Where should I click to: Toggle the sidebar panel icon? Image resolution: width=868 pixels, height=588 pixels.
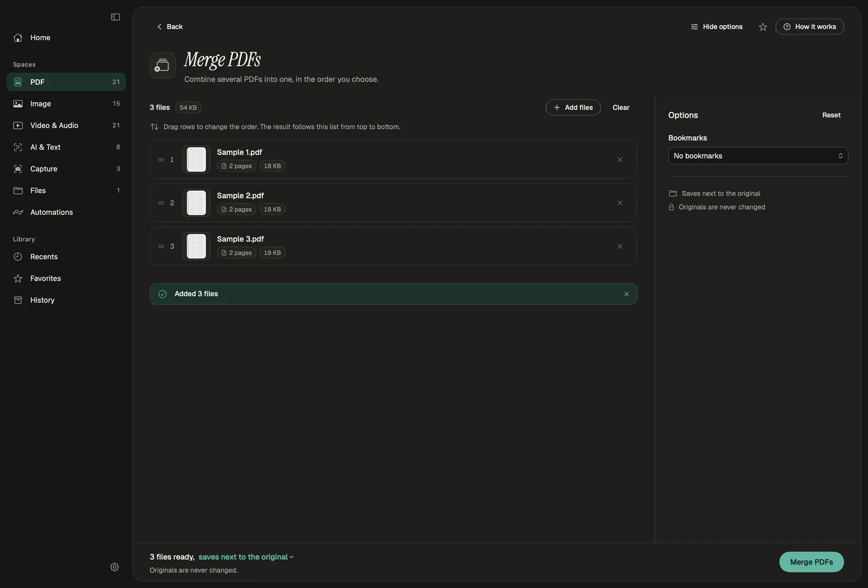(x=116, y=17)
